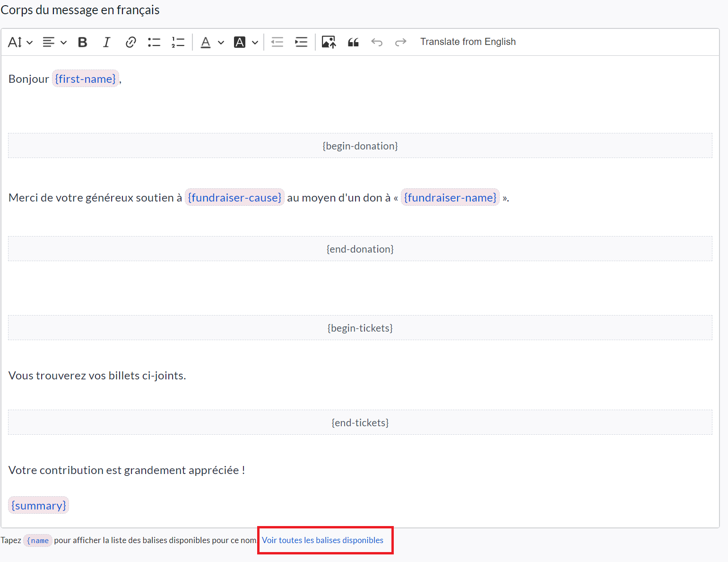The width and height of the screenshot is (728, 562).
Task: Select the {fundraiser-cause} tag
Action: click(234, 197)
